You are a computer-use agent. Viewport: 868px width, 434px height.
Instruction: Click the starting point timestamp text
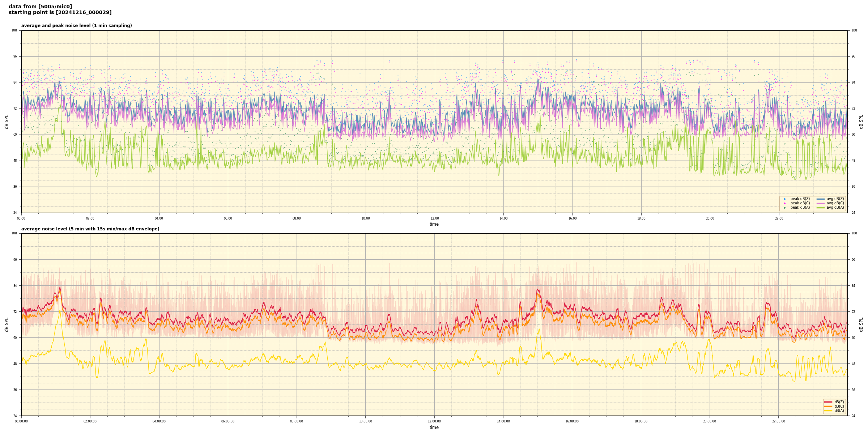(60, 13)
